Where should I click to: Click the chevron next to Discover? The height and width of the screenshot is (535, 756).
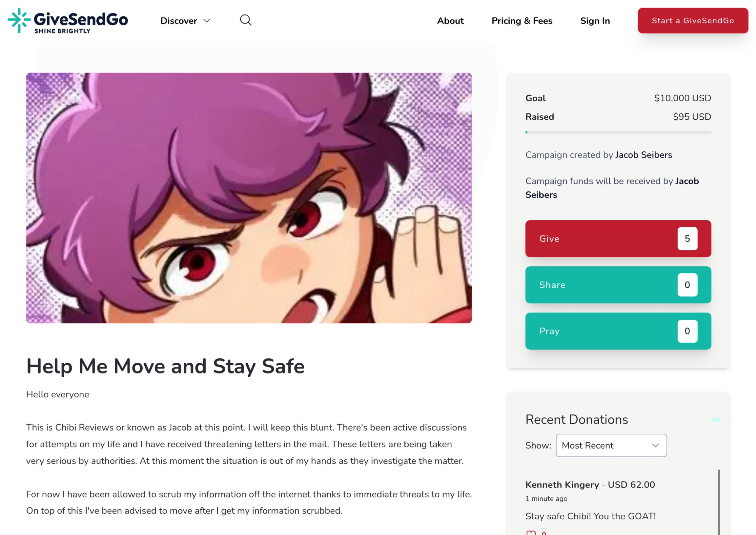[x=207, y=21]
